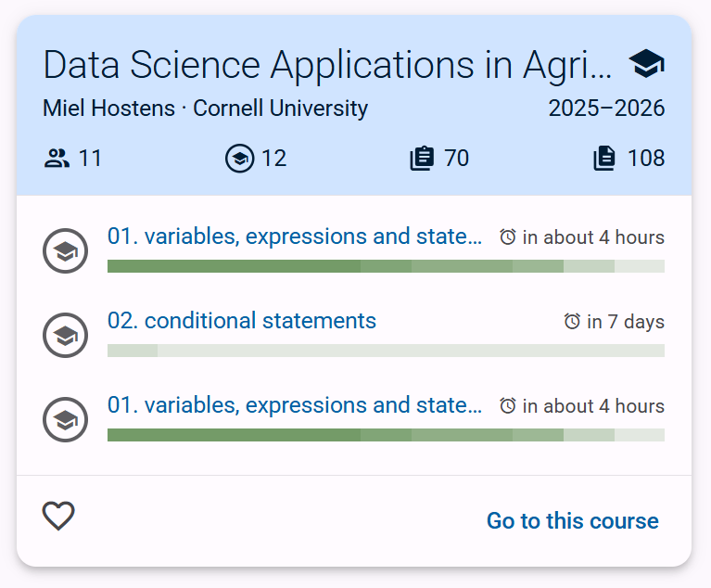Click the 'Miel Hostens · Cornell University' text
Screen dimensions: 711x588
point(206,109)
